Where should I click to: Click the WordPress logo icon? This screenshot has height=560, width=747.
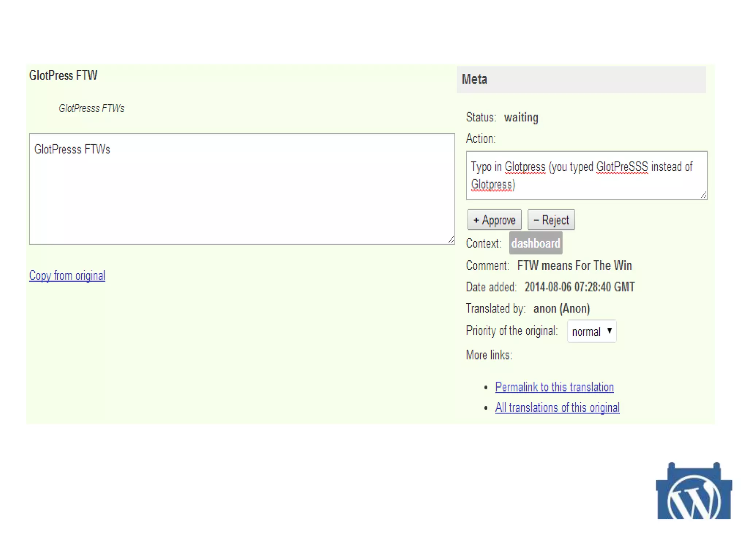click(694, 492)
